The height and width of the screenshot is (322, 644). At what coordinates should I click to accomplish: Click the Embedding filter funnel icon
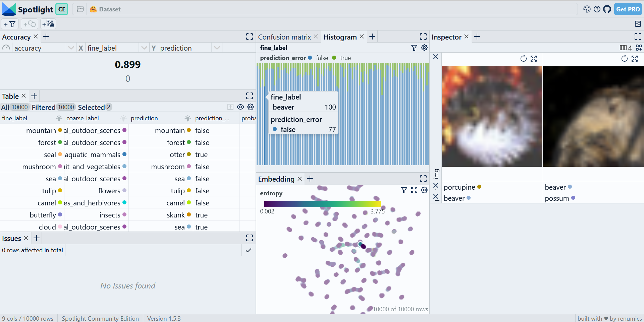(404, 190)
